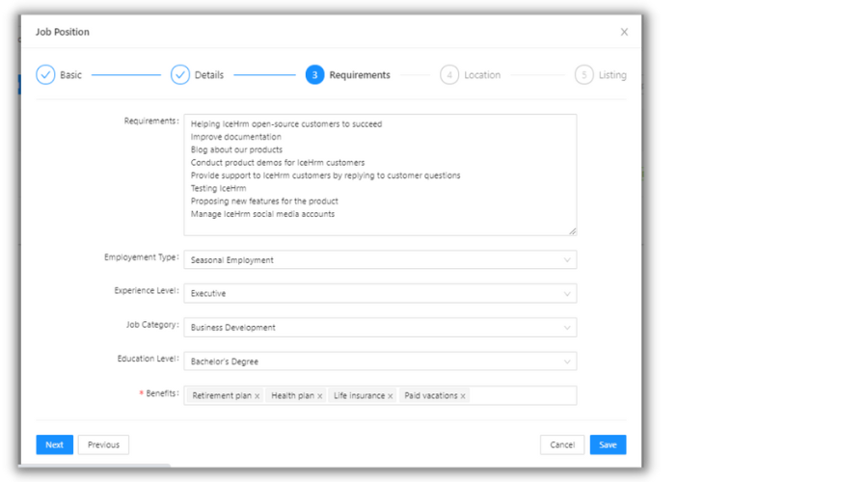Image resolution: width=868 pixels, height=482 pixels.
Task: Switch to the Location step label
Action: pos(482,75)
